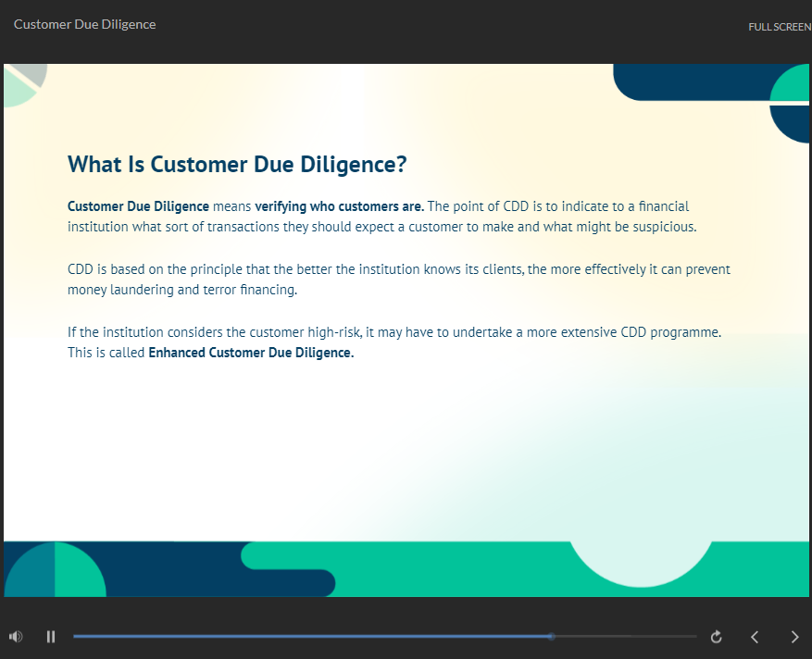Screen dimensions: 812x659
Task: Click the phrase 'money laundering and terror financing.'
Action: 182,290
